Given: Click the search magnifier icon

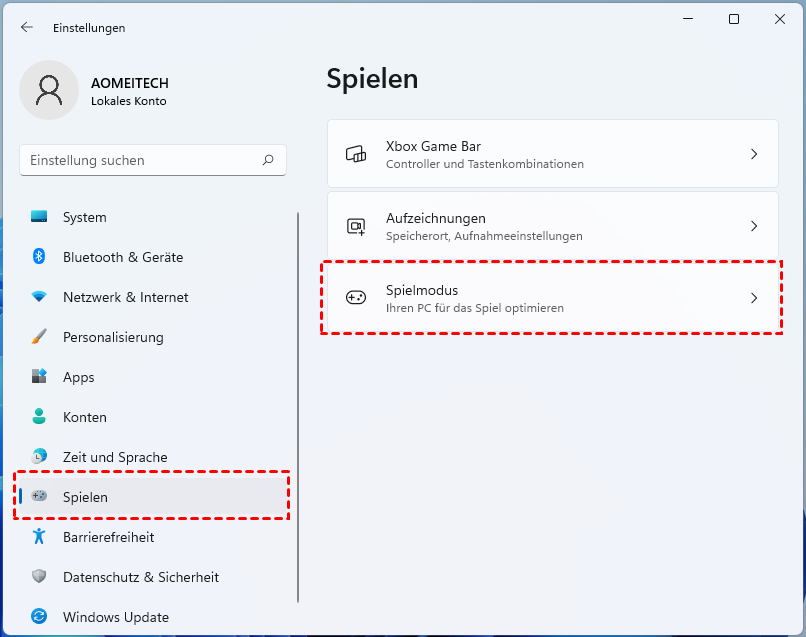Looking at the screenshot, I should coord(268,160).
